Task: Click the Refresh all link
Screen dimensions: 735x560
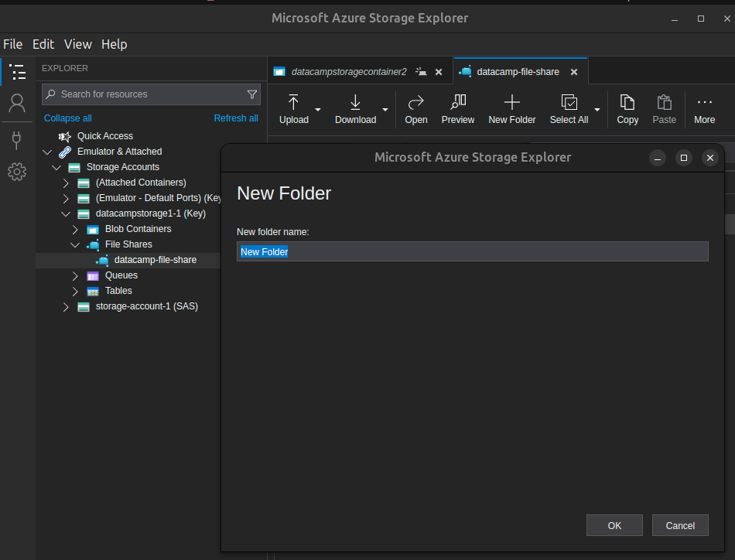Action: (x=236, y=118)
